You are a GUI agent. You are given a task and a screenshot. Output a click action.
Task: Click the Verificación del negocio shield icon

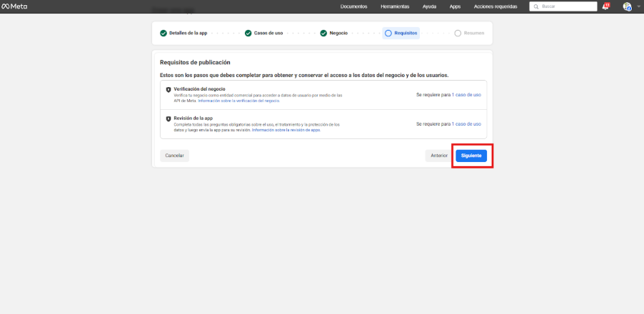point(168,90)
